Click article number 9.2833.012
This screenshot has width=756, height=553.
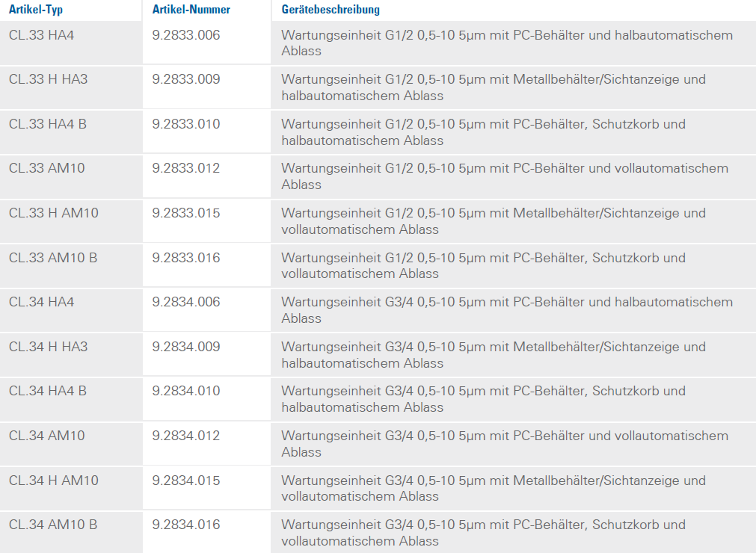(x=186, y=168)
